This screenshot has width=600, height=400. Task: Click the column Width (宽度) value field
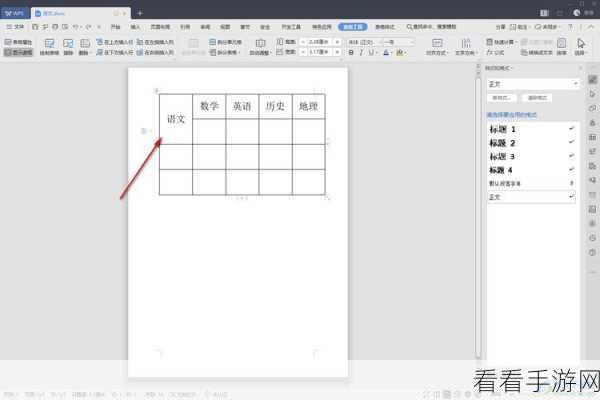click(318, 52)
